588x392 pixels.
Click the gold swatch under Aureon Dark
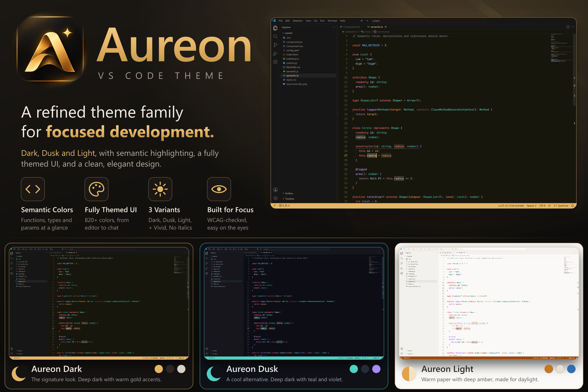click(x=159, y=369)
